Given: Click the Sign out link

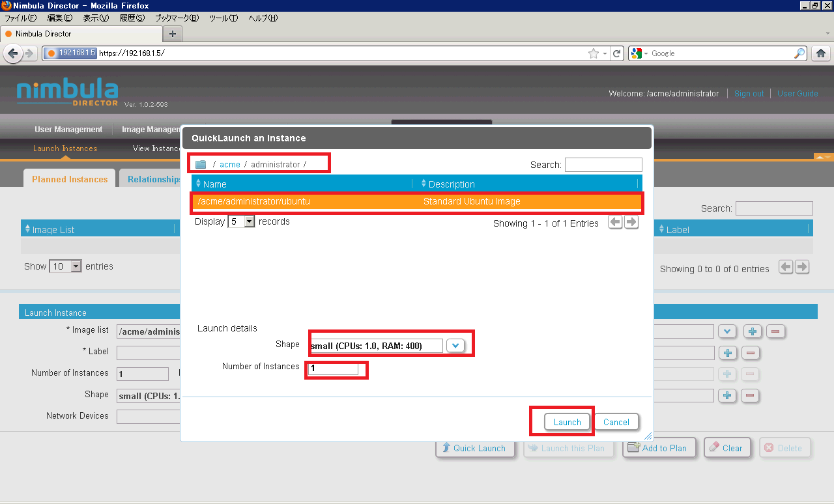Looking at the screenshot, I should pos(749,94).
